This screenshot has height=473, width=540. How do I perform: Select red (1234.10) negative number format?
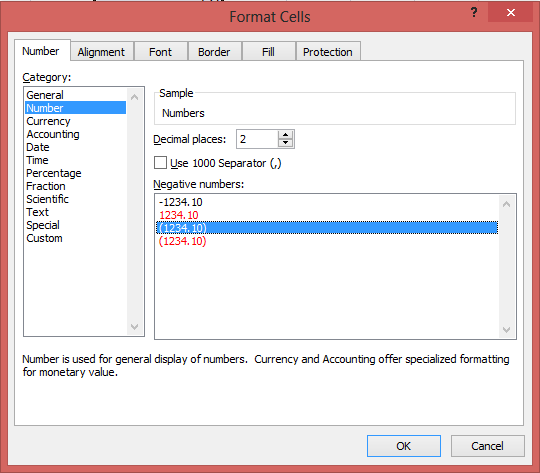[x=183, y=241]
